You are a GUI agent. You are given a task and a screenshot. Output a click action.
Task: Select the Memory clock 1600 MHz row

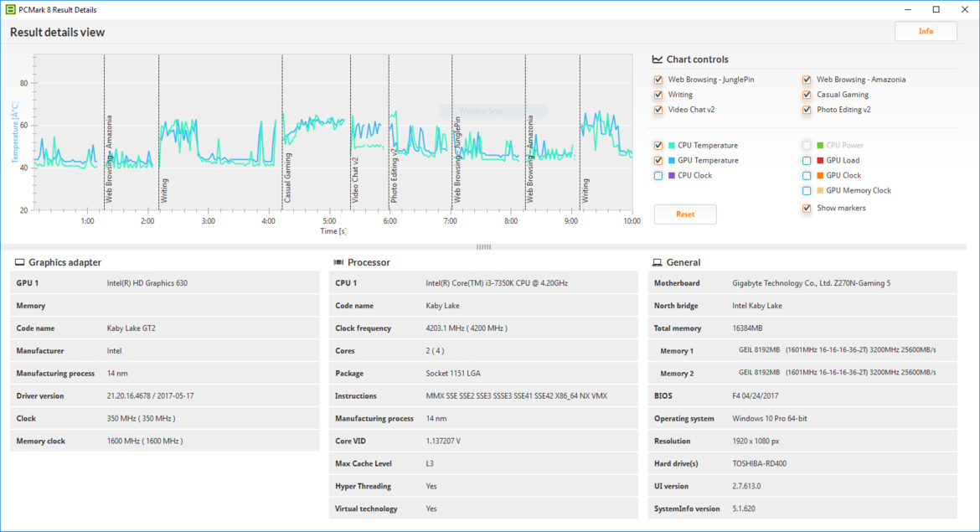164,441
